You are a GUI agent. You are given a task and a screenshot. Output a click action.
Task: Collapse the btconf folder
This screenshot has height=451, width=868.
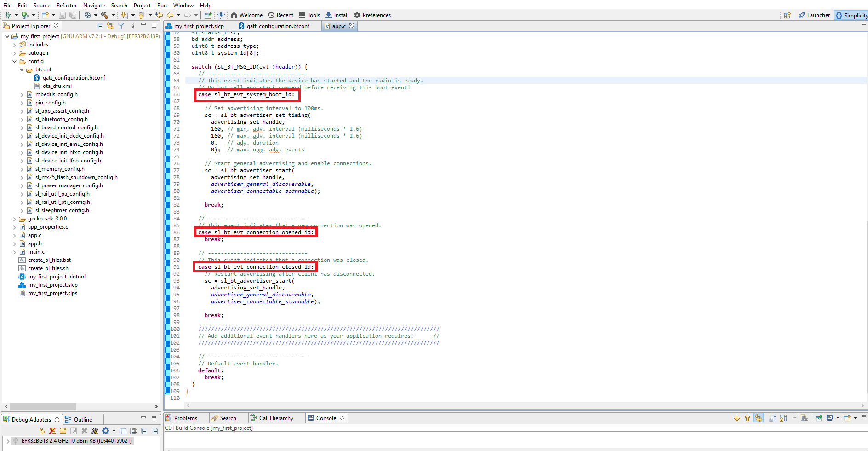pos(22,70)
